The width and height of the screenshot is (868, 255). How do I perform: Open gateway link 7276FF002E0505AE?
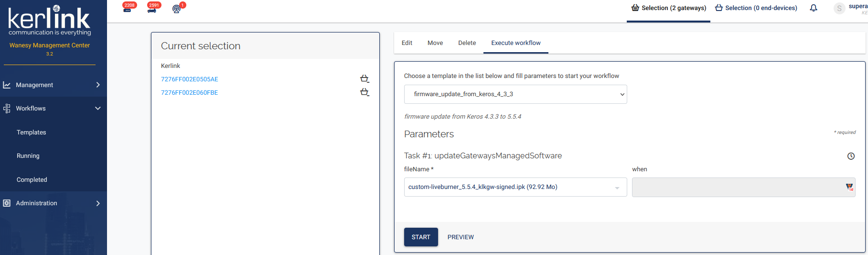click(x=190, y=79)
